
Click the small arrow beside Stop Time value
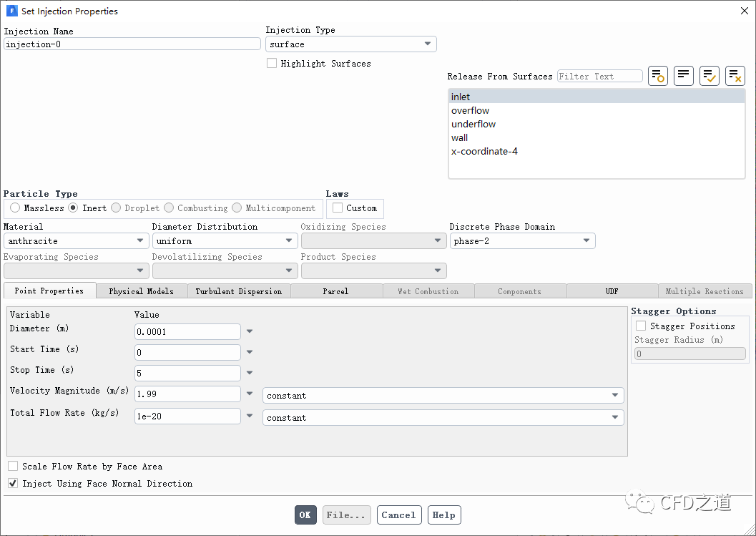click(x=250, y=373)
